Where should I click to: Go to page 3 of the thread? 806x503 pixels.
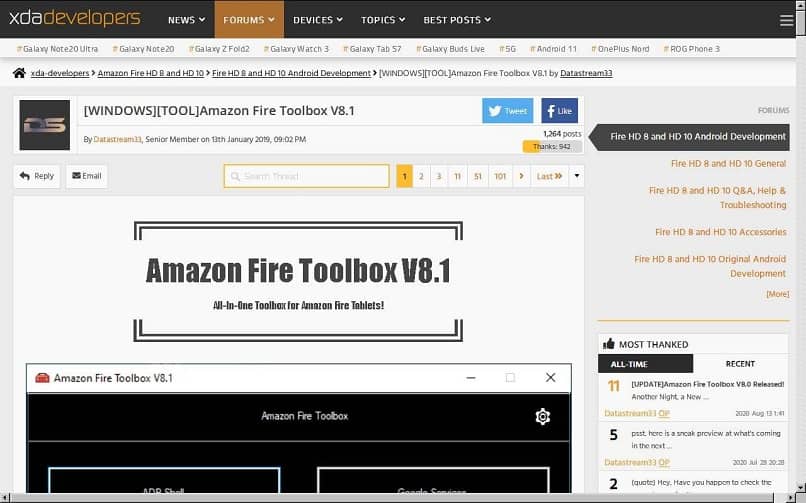[439, 176]
